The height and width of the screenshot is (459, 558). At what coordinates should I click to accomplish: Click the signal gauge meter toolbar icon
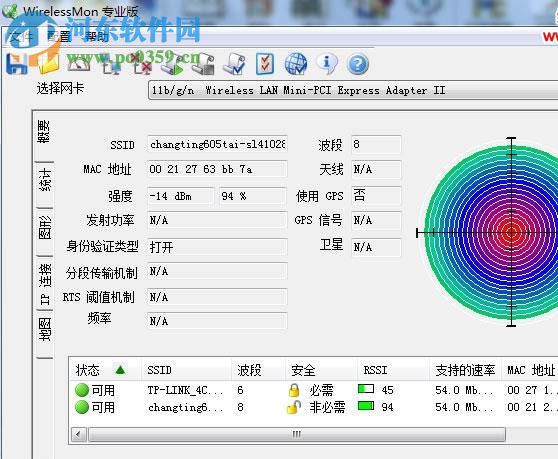(79, 64)
